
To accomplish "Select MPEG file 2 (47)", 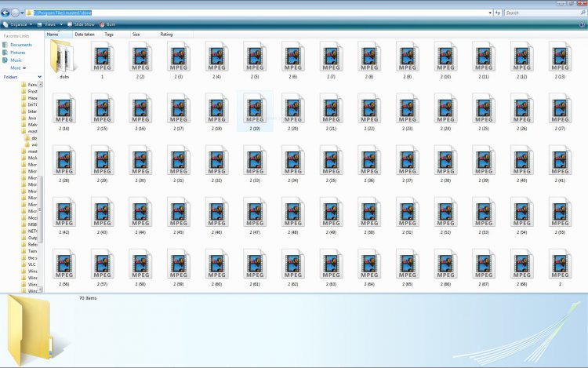I will click(255, 212).
